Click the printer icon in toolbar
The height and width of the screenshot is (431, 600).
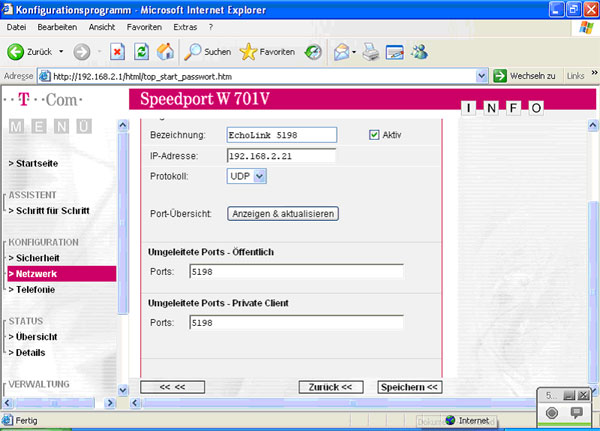pyautogui.click(x=369, y=51)
